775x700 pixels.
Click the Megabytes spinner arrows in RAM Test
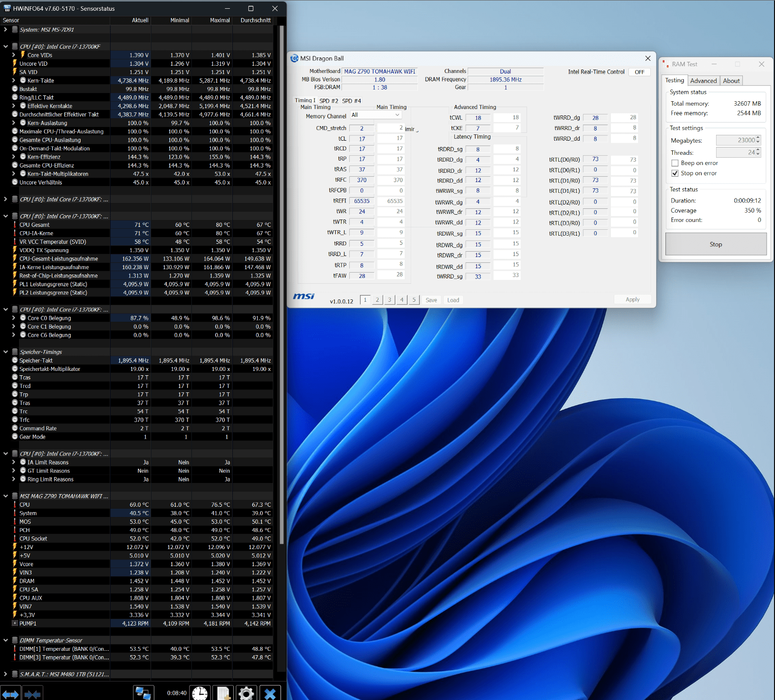pyautogui.click(x=758, y=140)
